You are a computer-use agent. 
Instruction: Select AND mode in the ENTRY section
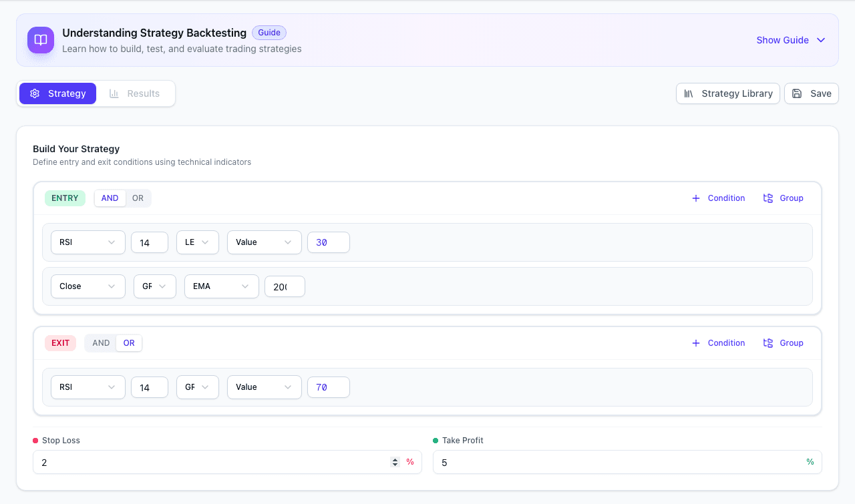coord(110,198)
